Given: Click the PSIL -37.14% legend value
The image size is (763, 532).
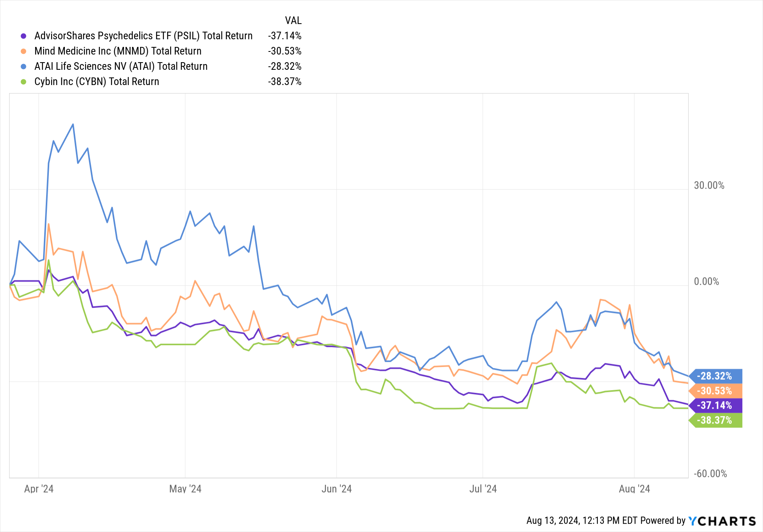Looking at the screenshot, I should tap(285, 36).
